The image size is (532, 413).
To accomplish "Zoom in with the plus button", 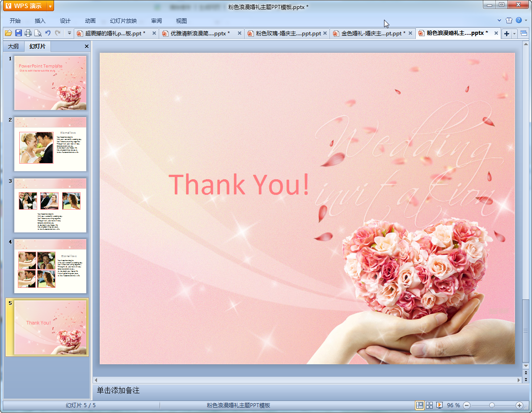I will pyautogui.click(x=519, y=405).
